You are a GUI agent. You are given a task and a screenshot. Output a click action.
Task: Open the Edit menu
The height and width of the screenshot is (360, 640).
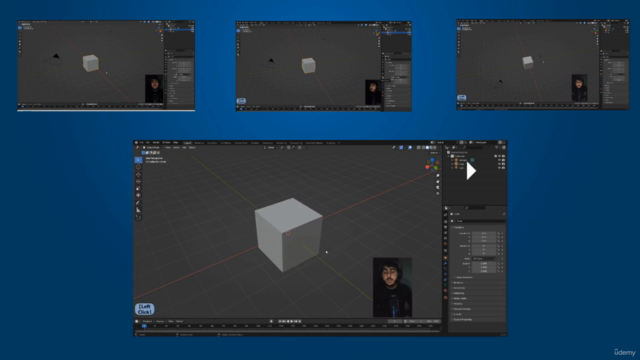(148, 142)
